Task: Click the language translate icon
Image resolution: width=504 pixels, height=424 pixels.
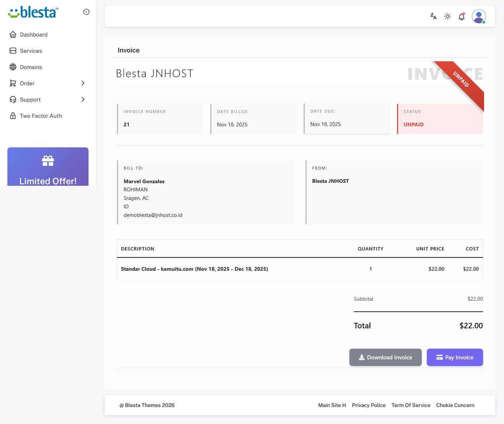Action: pyautogui.click(x=434, y=16)
